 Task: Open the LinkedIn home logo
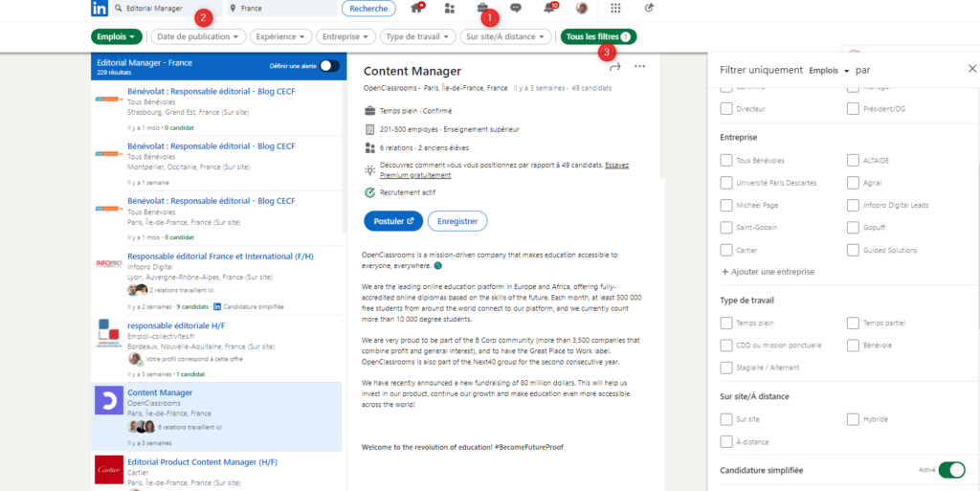pos(99,8)
